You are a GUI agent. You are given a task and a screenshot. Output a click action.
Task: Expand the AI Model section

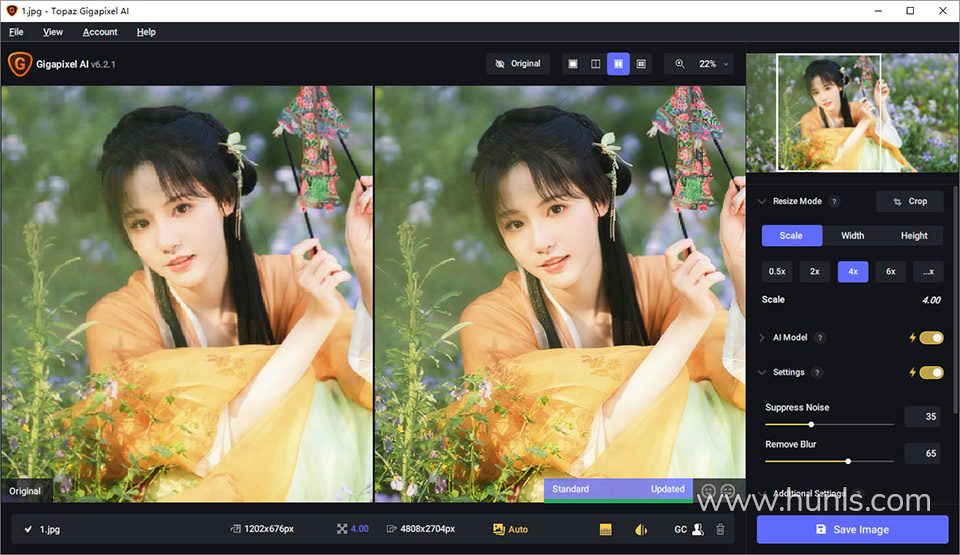762,338
